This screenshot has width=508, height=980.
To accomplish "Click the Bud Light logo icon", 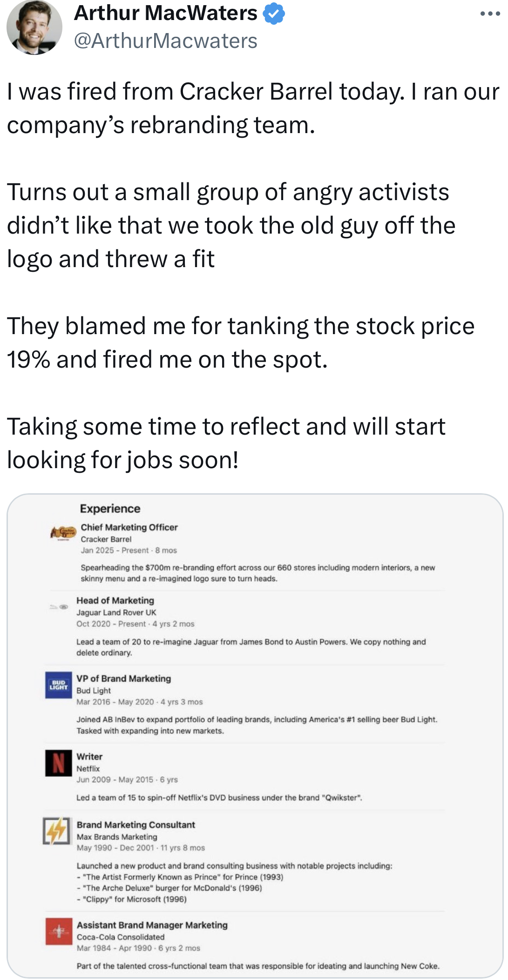I will pyautogui.click(x=59, y=685).
